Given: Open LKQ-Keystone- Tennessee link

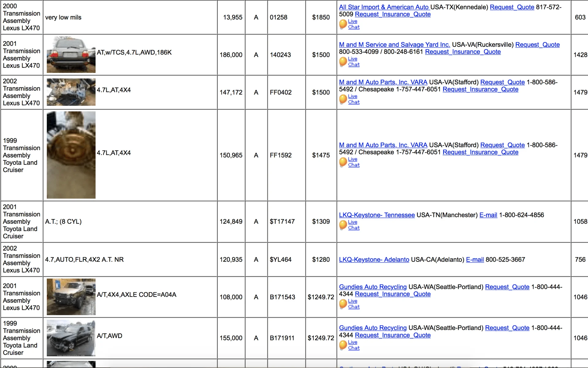Looking at the screenshot, I should click(x=377, y=215).
